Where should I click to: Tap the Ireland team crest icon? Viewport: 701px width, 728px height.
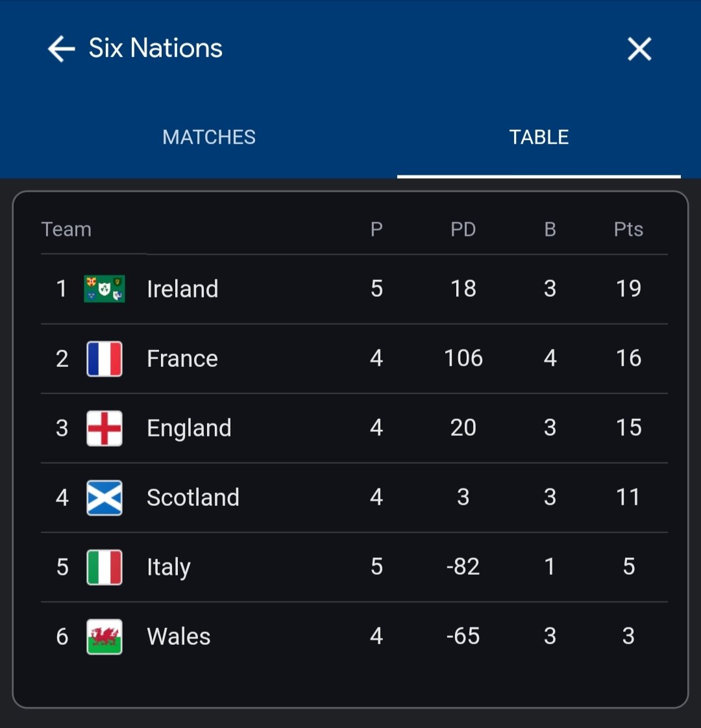(105, 289)
